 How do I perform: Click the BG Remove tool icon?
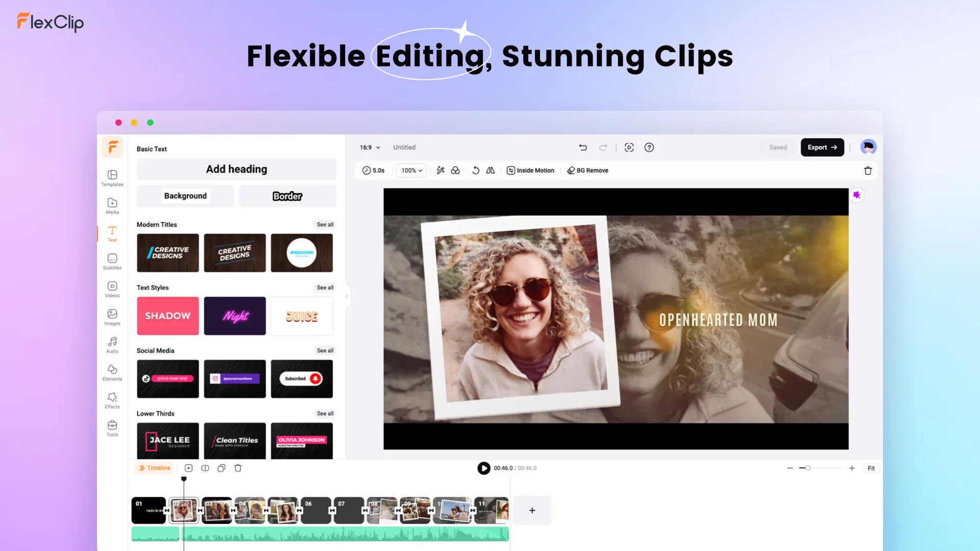coord(571,170)
